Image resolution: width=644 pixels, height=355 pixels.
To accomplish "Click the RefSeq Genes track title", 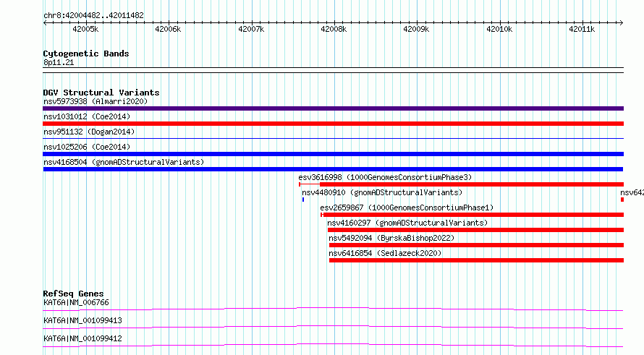I will [73, 294].
